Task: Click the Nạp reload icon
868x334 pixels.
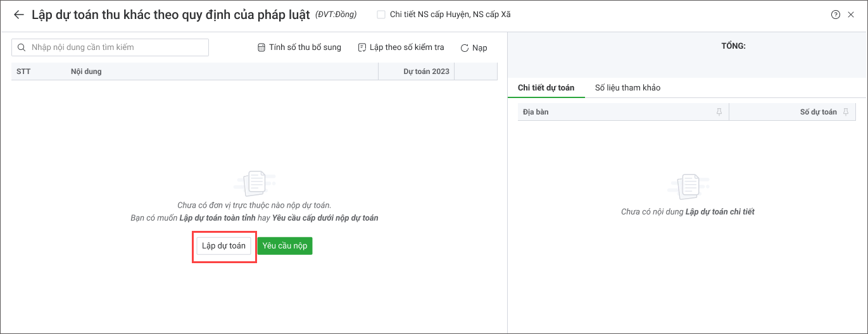Action: [465, 47]
